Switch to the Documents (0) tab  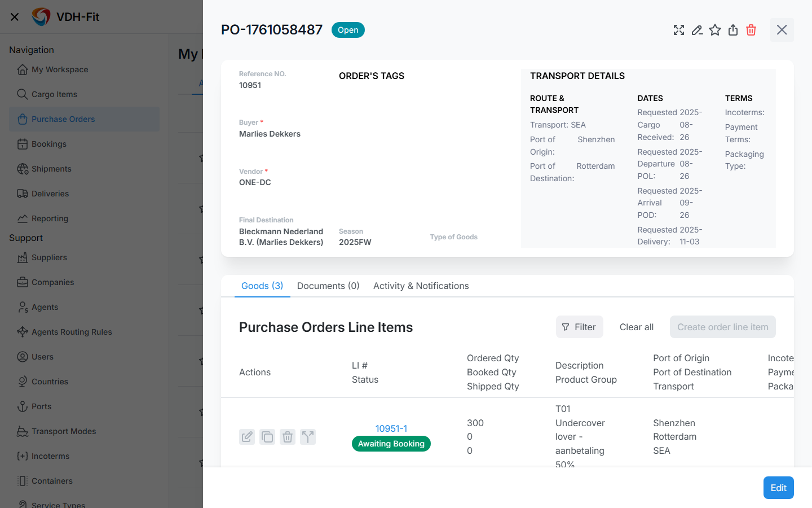point(328,286)
